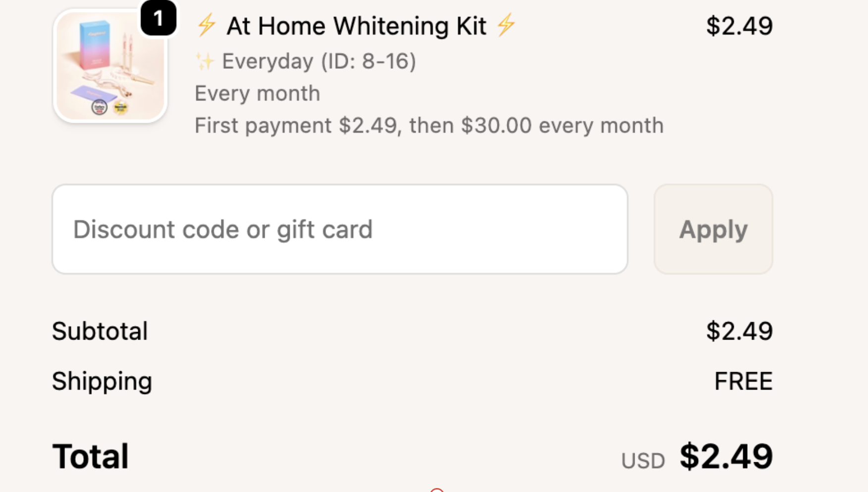This screenshot has width=868, height=492.
Task: Click the Every month subscription interval text
Action: [257, 94]
